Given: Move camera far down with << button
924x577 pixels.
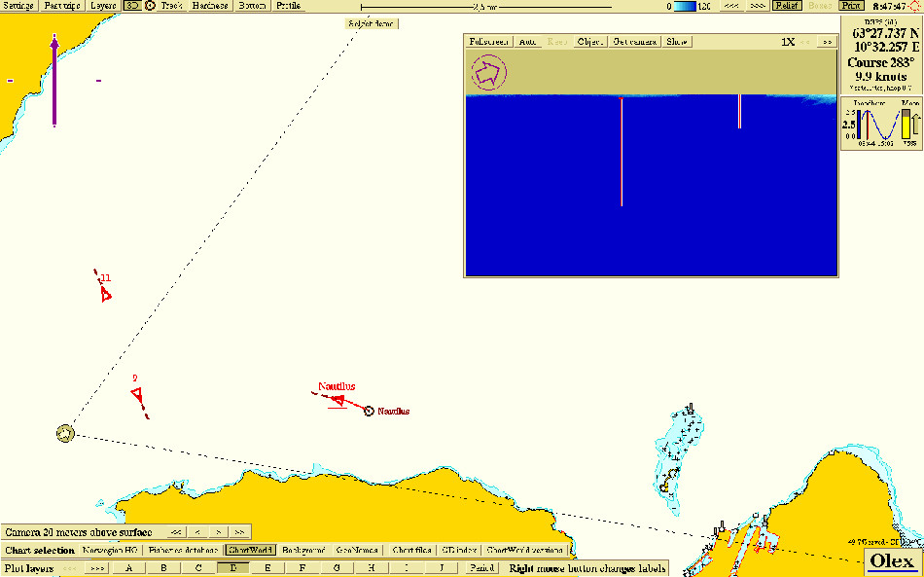Looking at the screenshot, I should pos(176,532).
